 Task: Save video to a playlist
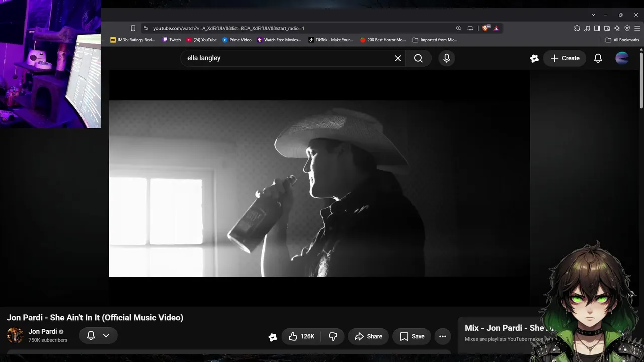[412, 336]
